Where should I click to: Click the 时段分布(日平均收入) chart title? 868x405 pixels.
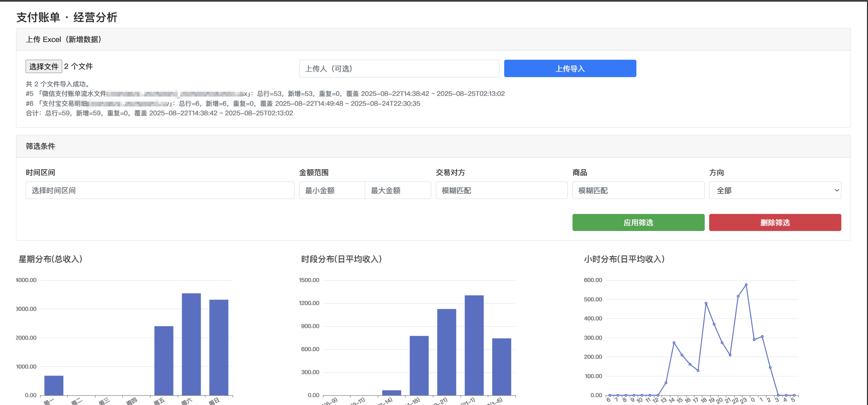tap(341, 259)
